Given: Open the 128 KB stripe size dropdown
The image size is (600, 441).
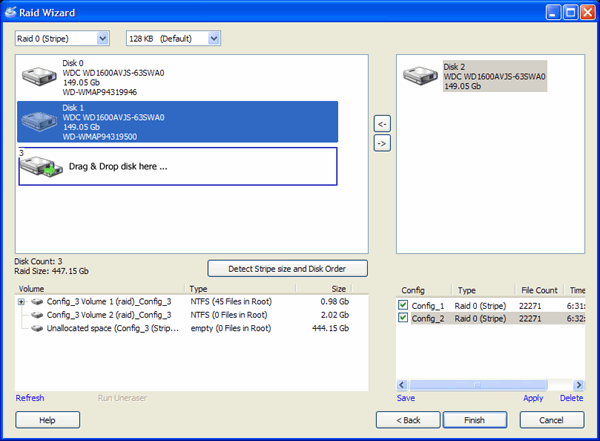Looking at the screenshot, I should 214,38.
